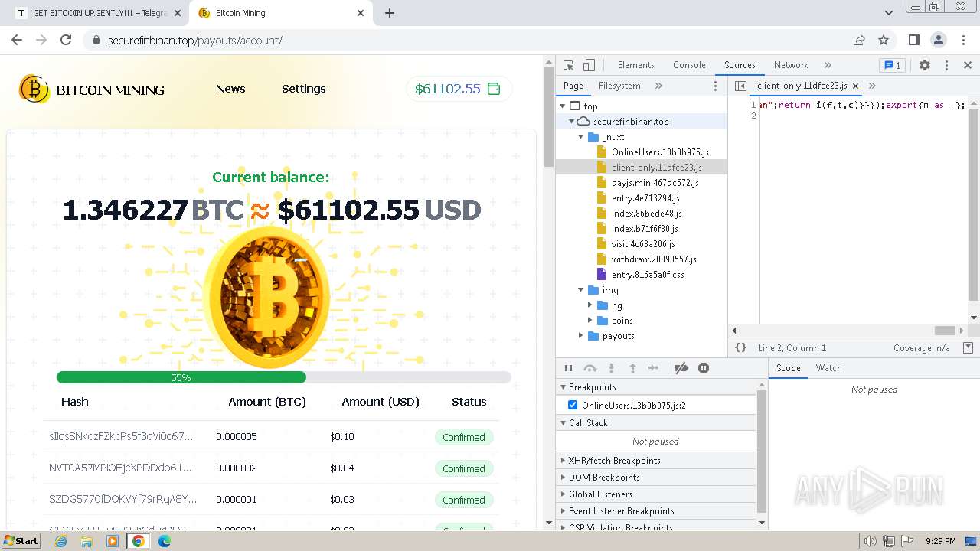Go back to previous page
980x551 pixels.
pyautogui.click(x=17, y=40)
